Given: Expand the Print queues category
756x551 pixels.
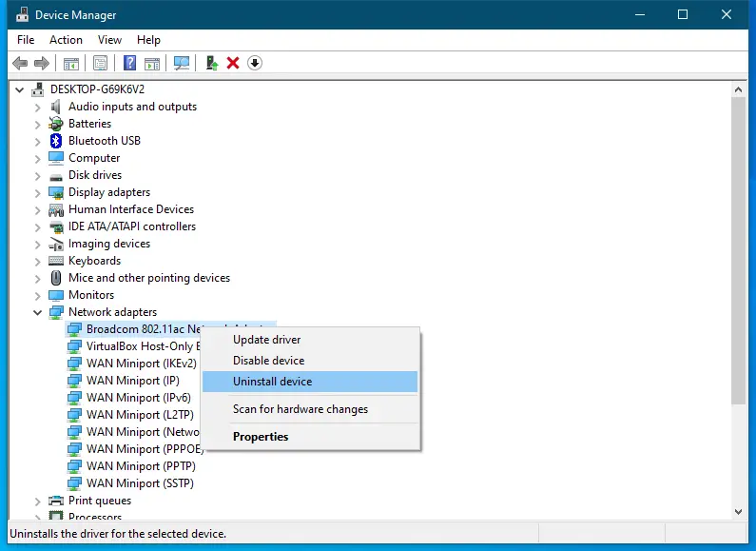Looking at the screenshot, I should [x=38, y=502].
